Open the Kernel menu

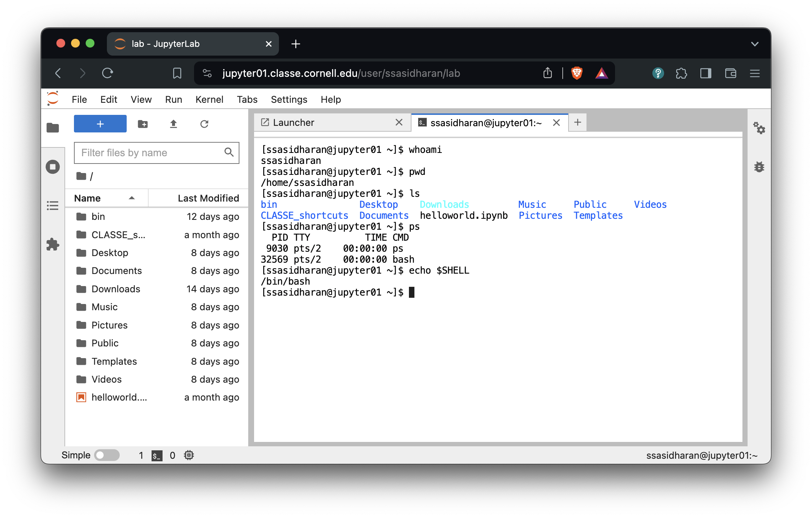click(209, 100)
